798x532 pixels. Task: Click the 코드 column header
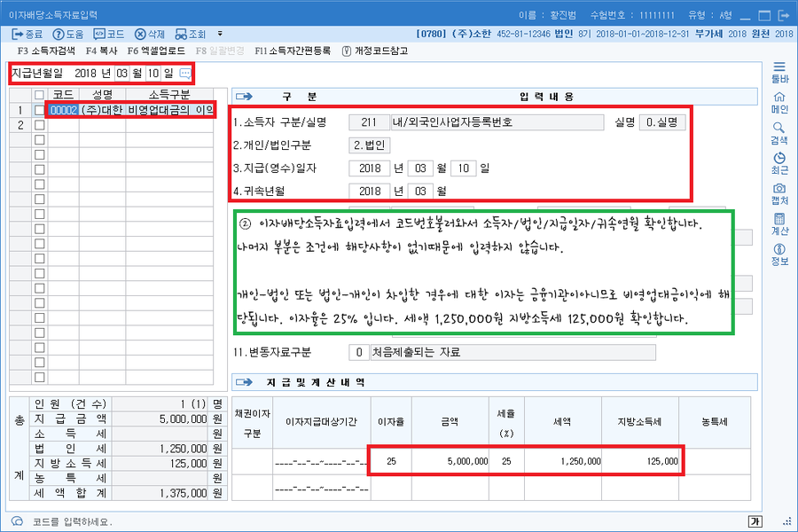64,95
